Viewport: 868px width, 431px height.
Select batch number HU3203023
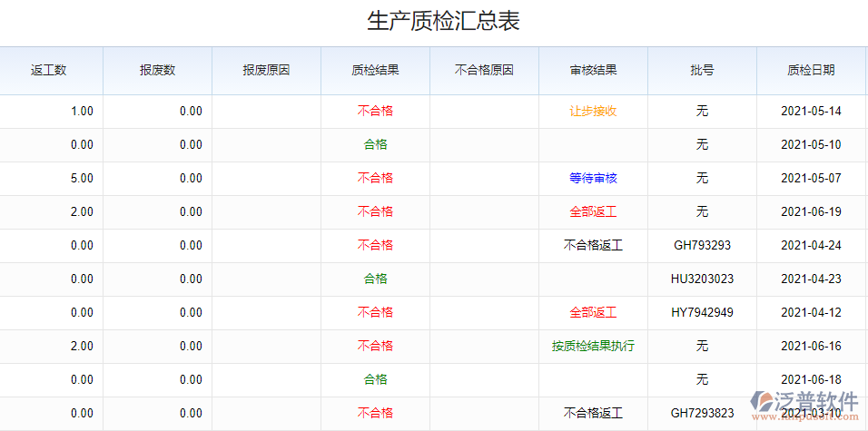pos(702,279)
